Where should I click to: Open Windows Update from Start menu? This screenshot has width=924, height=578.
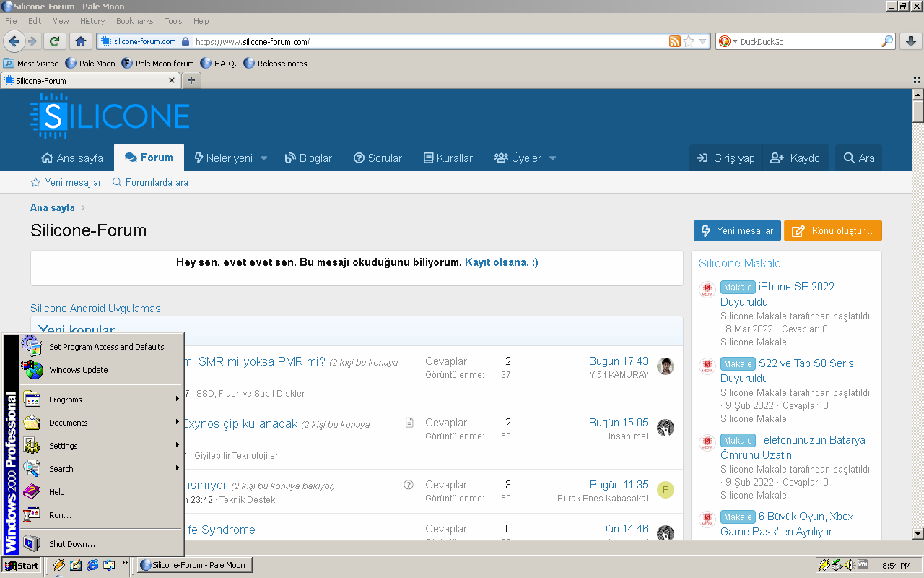point(101,370)
